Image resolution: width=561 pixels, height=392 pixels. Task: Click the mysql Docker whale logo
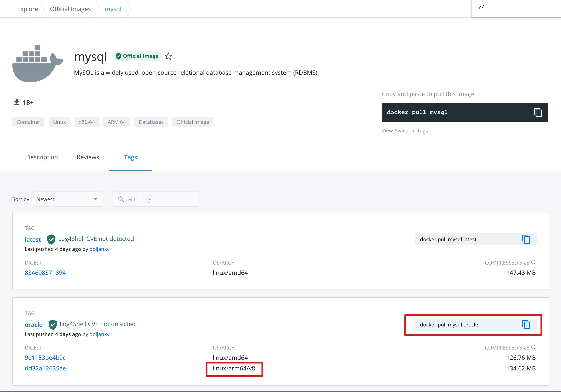tap(38, 63)
